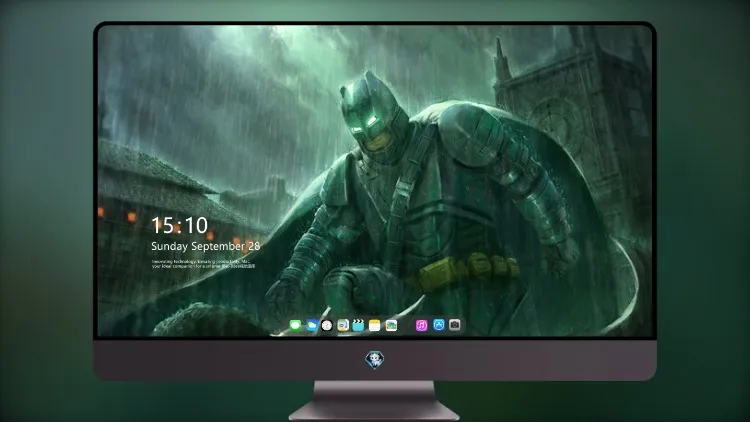Open the Clock app icon

tap(327, 325)
